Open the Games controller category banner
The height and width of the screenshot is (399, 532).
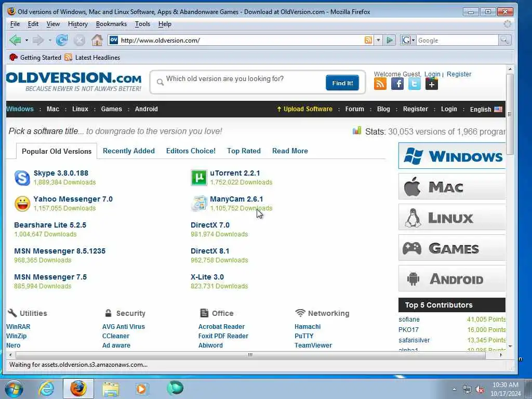[x=452, y=248]
